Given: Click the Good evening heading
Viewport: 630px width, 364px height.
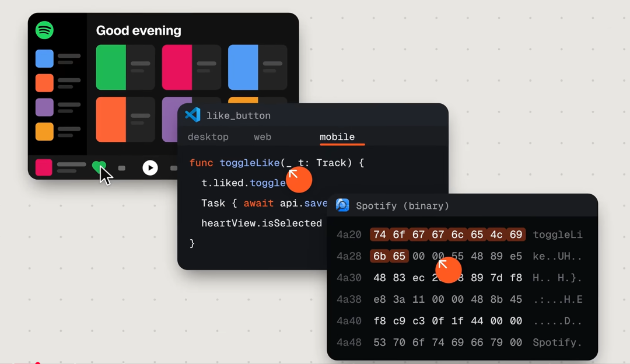Looking at the screenshot, I should 139,30.
